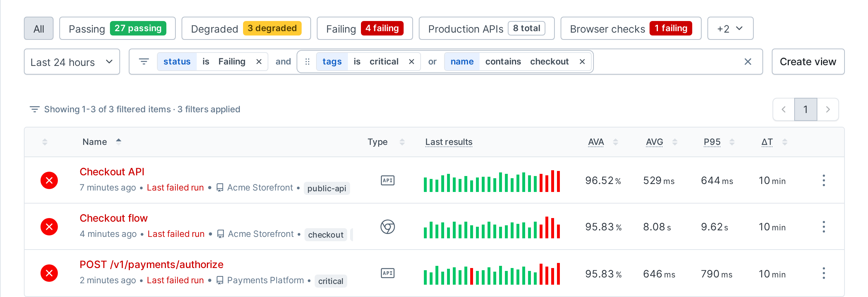
Task: Switch to the Passing view tab
Action: 118,28
